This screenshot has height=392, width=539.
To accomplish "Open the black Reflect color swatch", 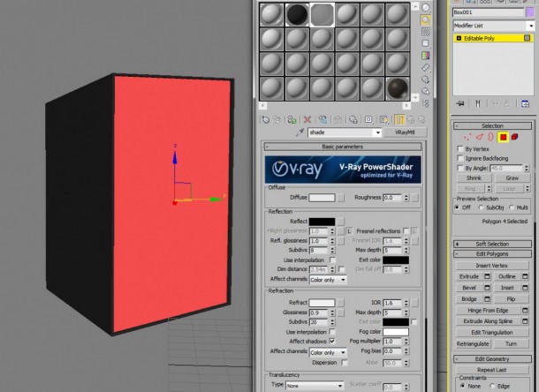I will (322, 222).
